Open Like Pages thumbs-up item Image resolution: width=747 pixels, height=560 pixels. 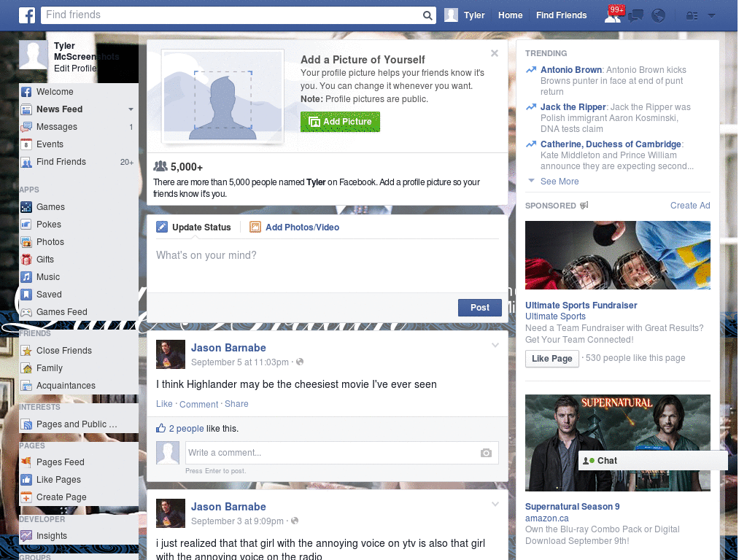[x=79, y=480]
